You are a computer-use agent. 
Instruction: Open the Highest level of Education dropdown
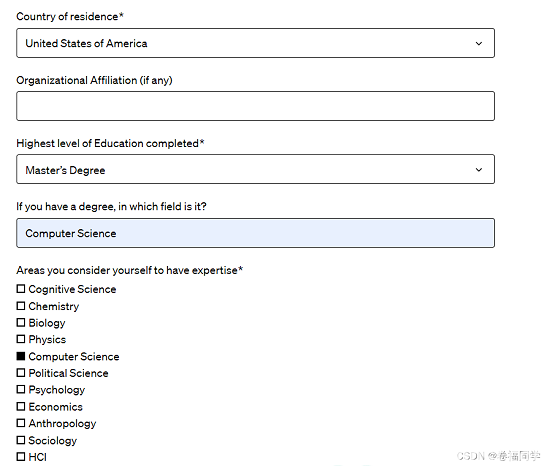point(255,169)
